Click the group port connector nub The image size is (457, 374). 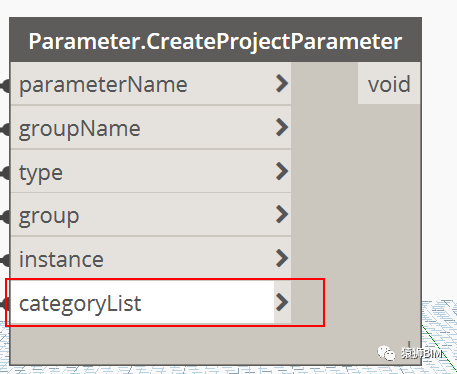click(x=6, y=217)
